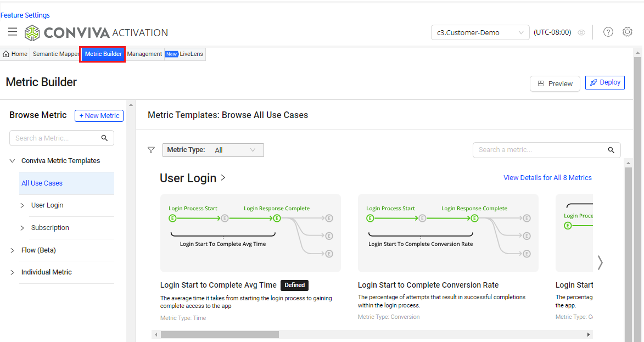This screenshot has height=342, width=644.
Task: Switch to the Semantic Mapper tab
Action: click(55, 54)
